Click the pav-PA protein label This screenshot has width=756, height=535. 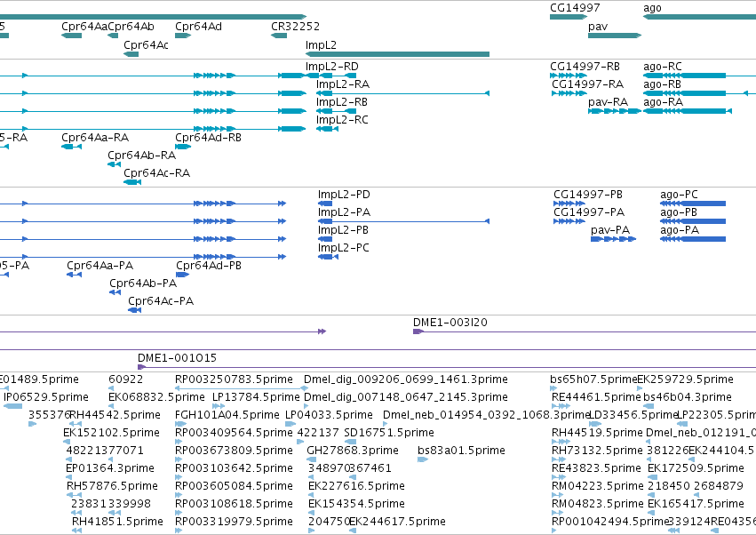pos(610,230)
